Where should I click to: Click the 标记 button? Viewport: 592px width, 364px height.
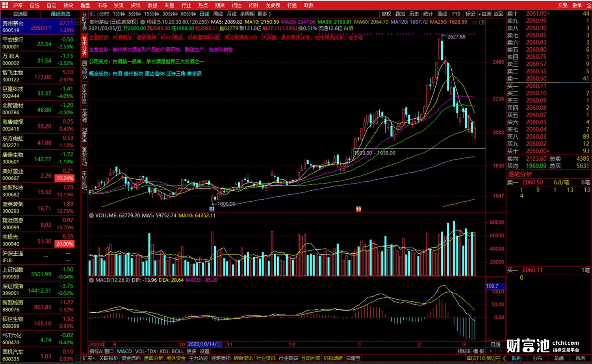(x=470, y=14)
